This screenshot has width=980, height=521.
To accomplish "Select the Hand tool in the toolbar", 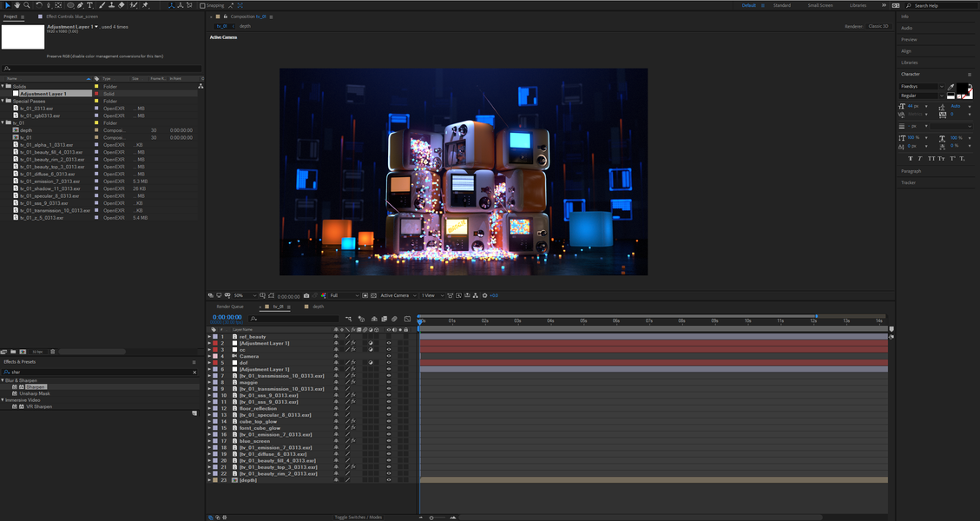I will (x=17, y=5).
